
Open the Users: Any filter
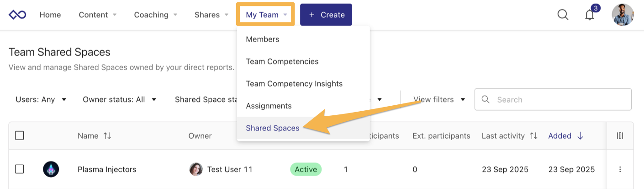coord(41,99)
